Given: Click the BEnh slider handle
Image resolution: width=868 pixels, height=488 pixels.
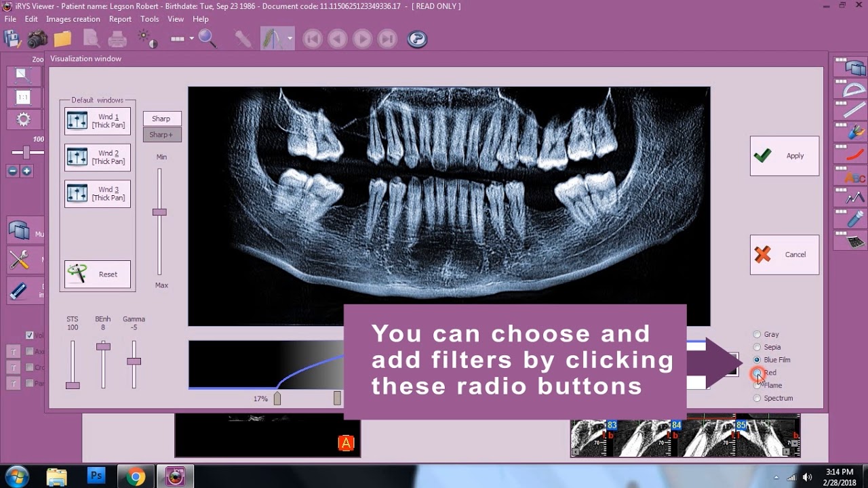Looking at the screenshot, I should pos(103,346).
